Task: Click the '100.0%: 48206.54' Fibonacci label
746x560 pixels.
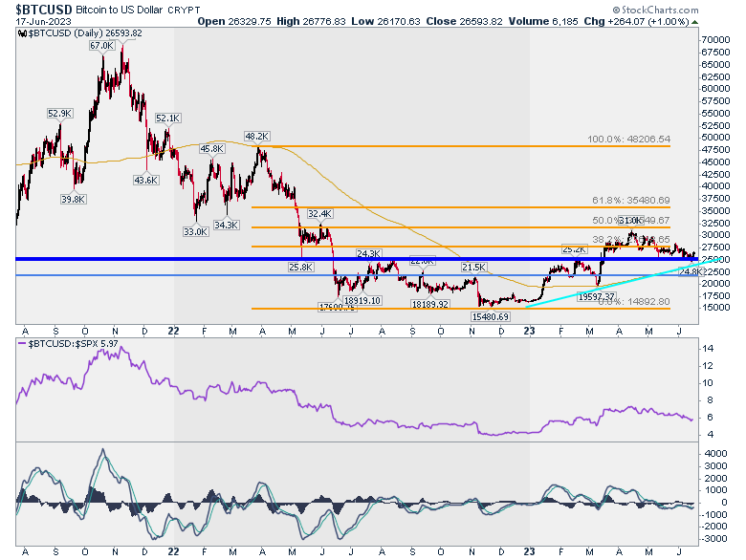Action: pos(628,140)
